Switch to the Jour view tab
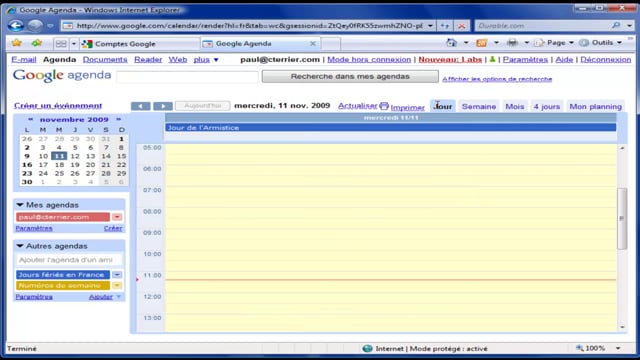Screen dimensions: 640x360 443,106
